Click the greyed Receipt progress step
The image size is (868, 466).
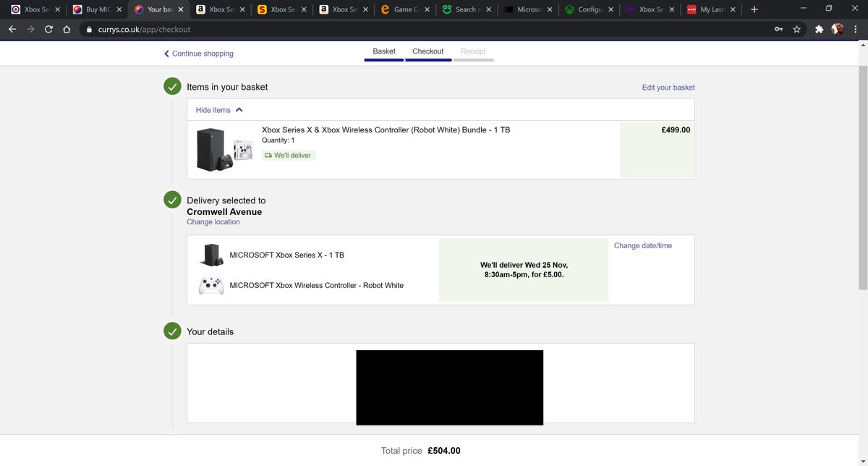(473, 51)
